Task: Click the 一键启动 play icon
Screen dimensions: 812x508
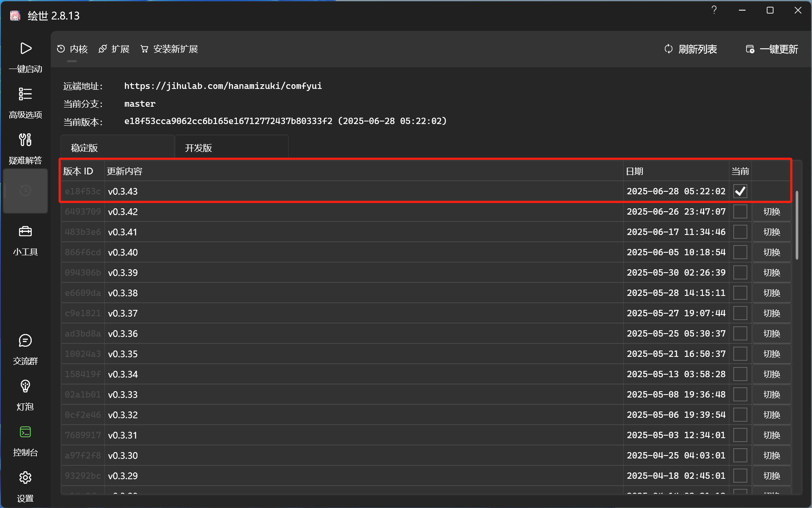Action: tap(25, 49)
